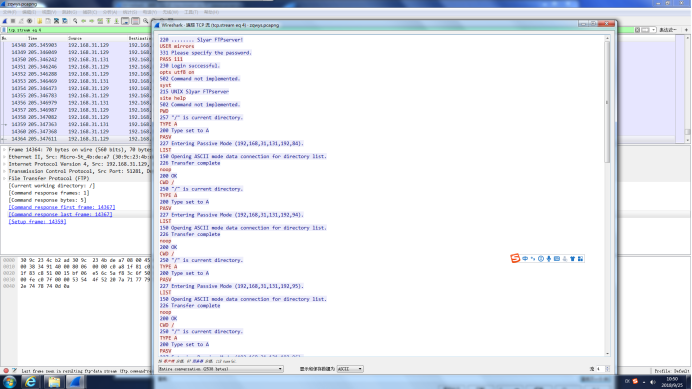Image resolution: width=692 pixels, height=389 pixels.
Task: Open capture options gear icon
Action: 30,21
